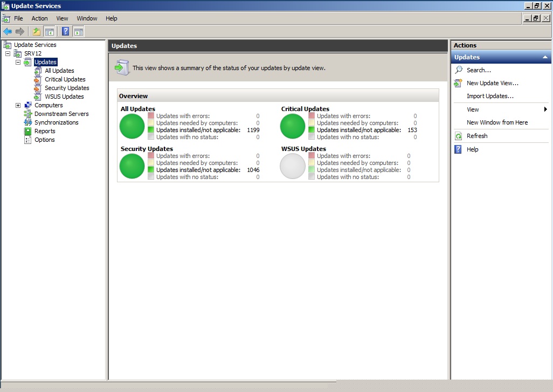Click All Updates installed count 1199
553x392 pixels.
[253, 130]
